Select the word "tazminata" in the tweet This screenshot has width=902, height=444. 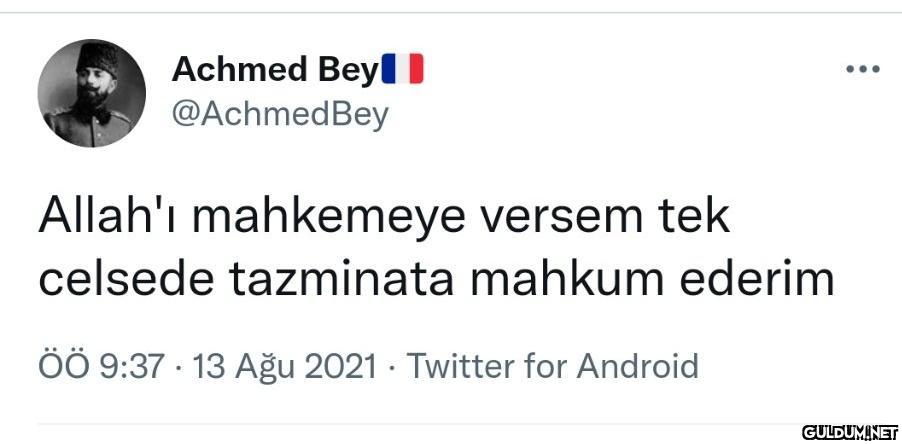point(342,279)
